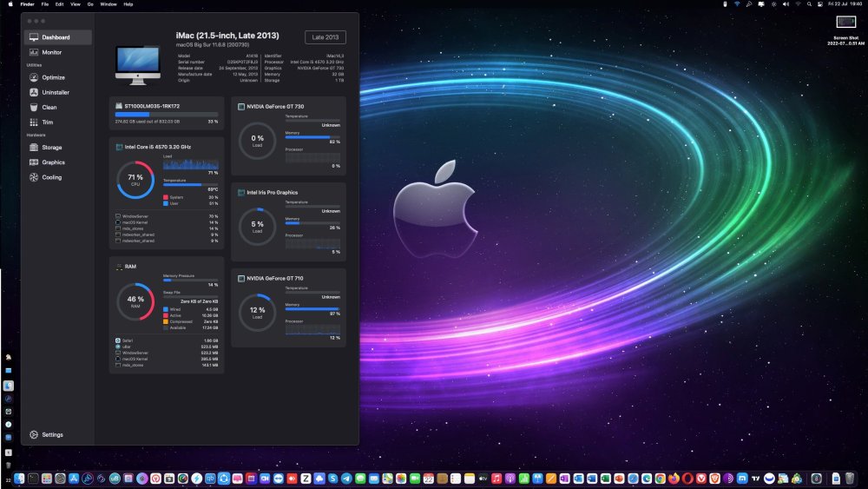Image resolution: width=868 pixels, height=489 pixels.
Task: Open Finder from the Dock
Action: click(19, 479)
